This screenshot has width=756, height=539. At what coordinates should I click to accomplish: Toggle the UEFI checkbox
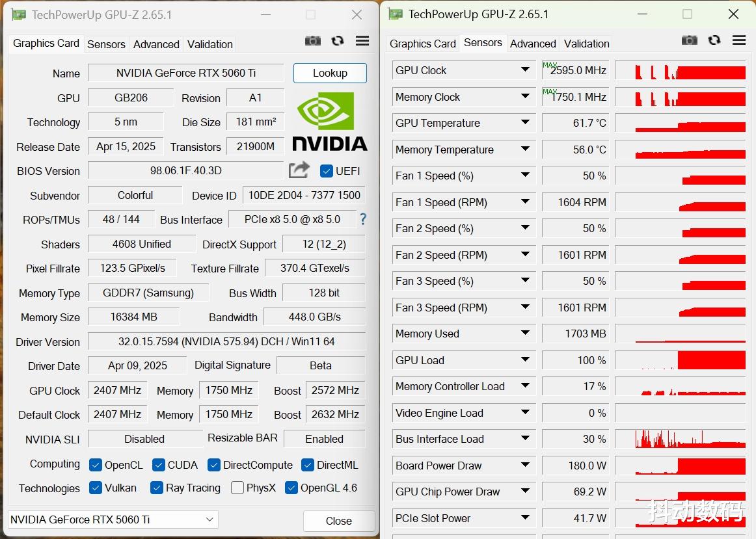327,171
